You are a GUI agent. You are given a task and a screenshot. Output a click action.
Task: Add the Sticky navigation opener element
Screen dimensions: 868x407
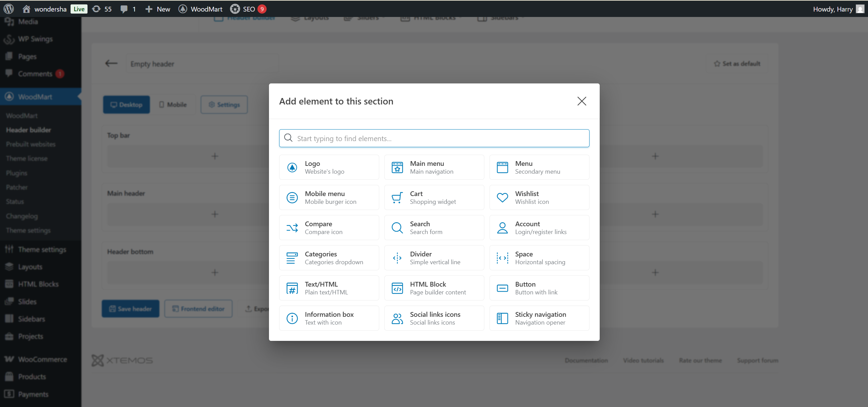(x=539, y=318)
